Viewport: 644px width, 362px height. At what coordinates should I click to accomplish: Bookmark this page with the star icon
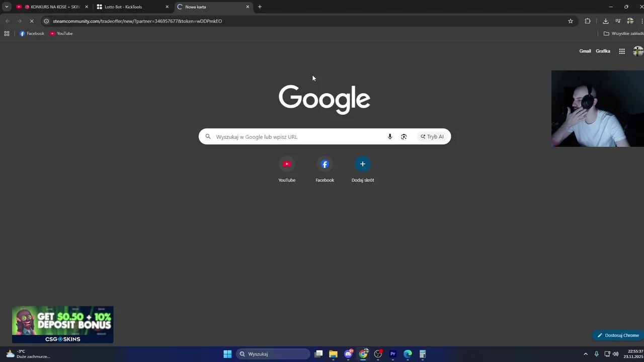[x=571, y=21]
